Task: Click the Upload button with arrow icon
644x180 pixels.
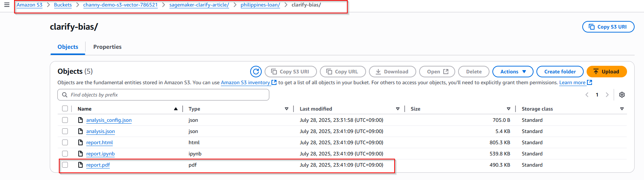Action: pos(606,72)
